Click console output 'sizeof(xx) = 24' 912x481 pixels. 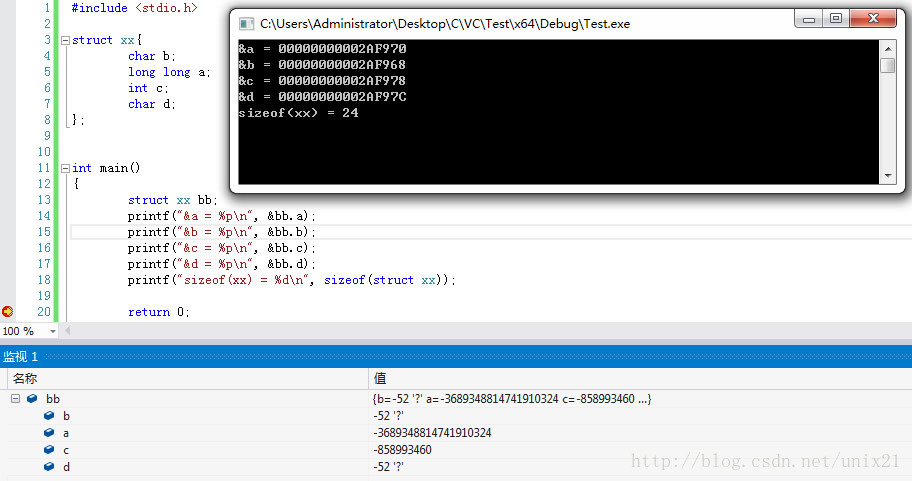[298, 113]
